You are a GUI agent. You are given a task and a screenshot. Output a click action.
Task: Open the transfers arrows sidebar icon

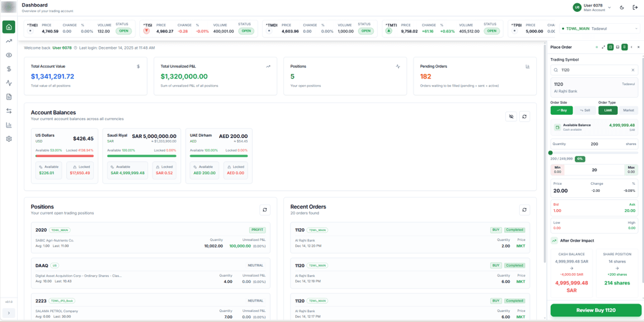[9, 111]
